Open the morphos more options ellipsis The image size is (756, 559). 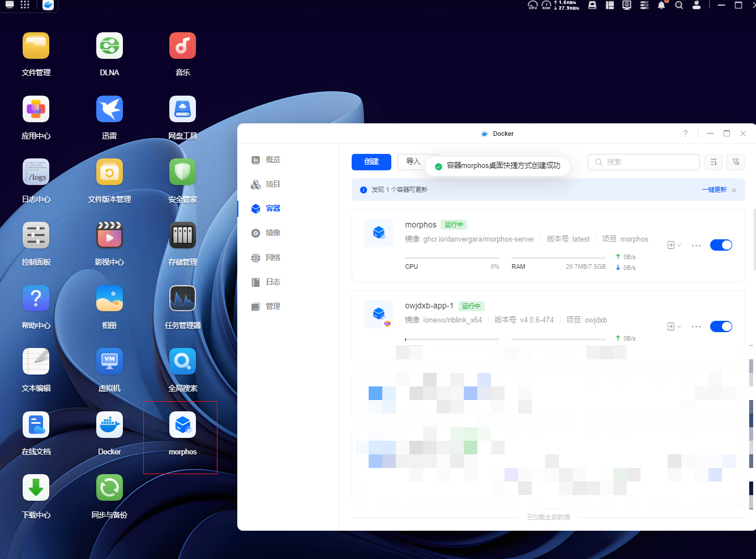(x=697, y=246)
